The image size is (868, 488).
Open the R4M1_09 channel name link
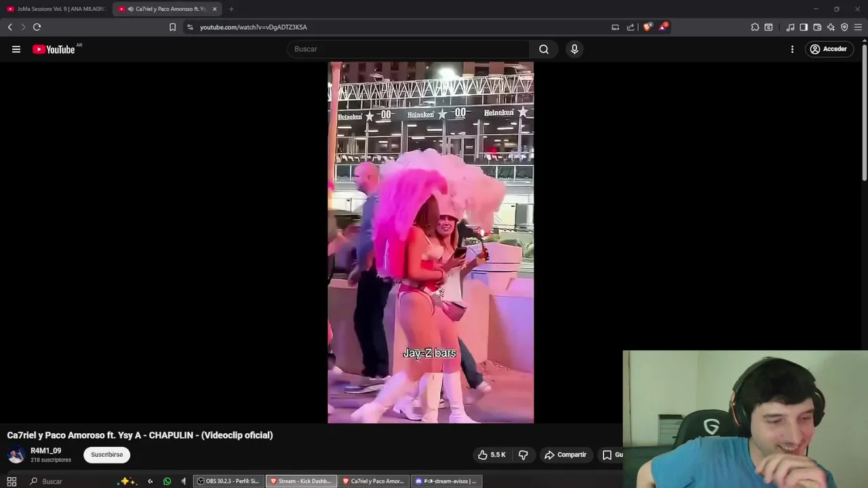click(45, 451)
